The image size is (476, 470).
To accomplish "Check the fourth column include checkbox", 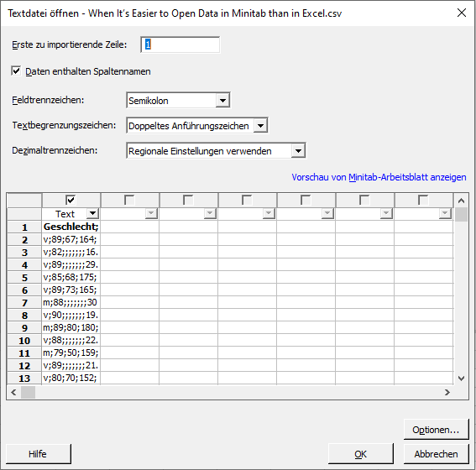I will pos(247,200).
